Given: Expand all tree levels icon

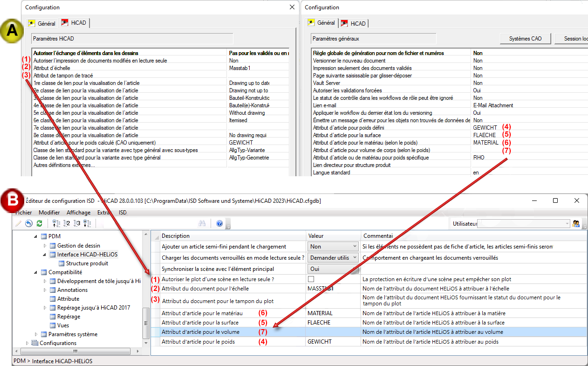Looking at the screenshot, I should (88, 223).
